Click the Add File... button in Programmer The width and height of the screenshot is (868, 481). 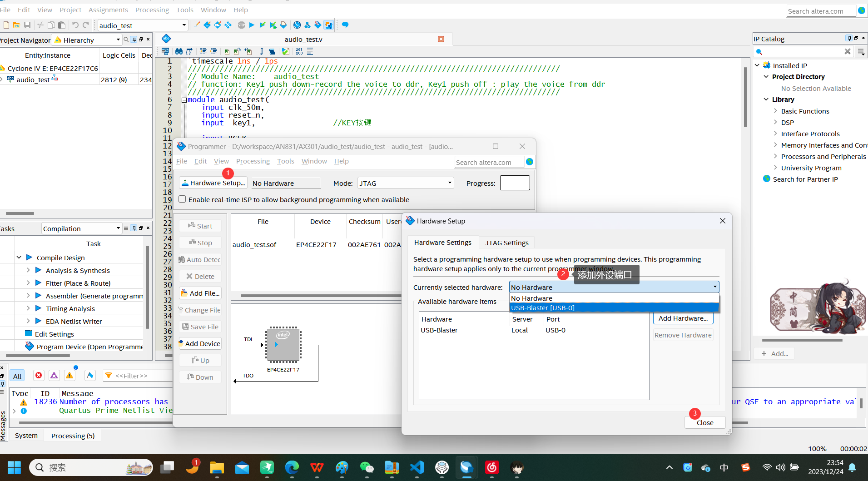click(200, 293)
